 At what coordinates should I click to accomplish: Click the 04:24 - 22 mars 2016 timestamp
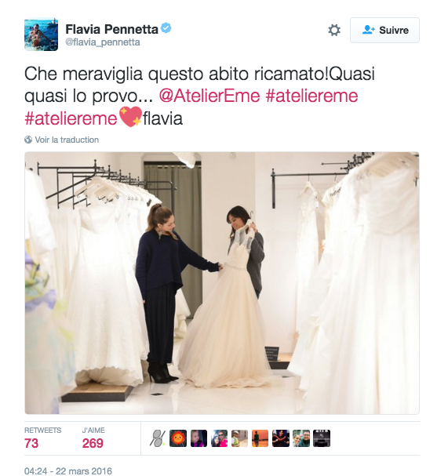click(x=68, y=471)
